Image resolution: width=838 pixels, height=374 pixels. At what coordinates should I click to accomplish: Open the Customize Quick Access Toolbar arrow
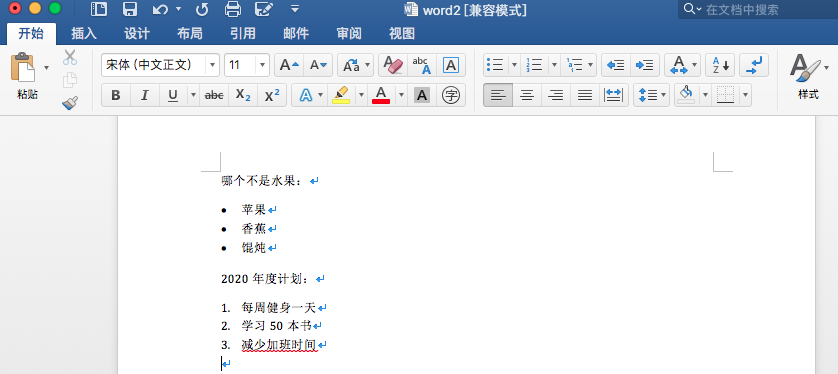(294, 9)
